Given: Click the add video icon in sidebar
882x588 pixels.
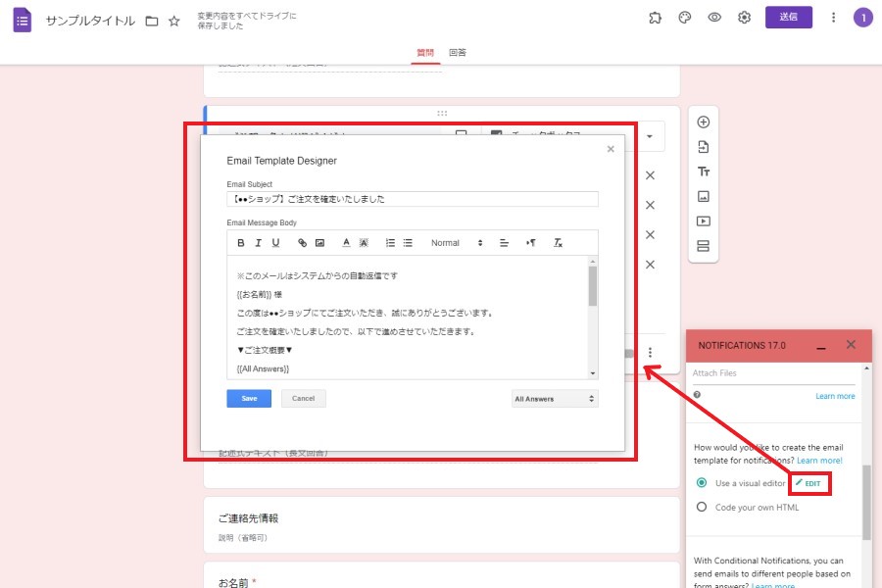Looking at the screenshot, I should pyautogui.click(x=703, y=221).
